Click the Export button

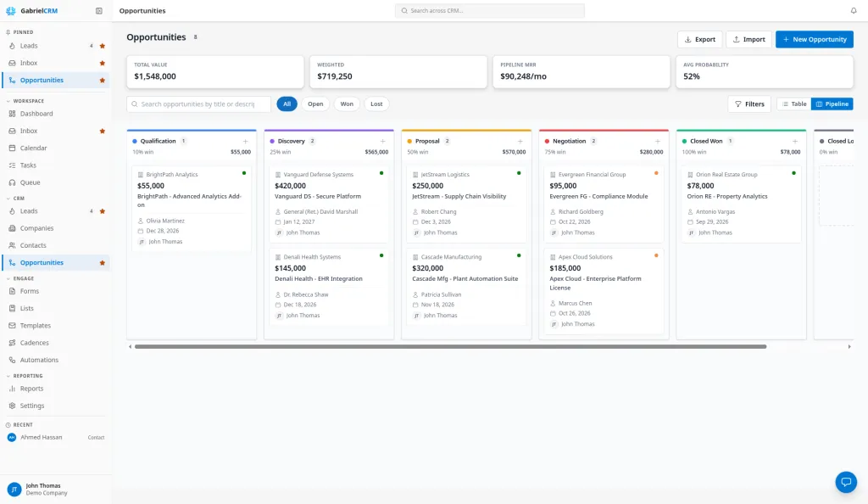[x=699, y=39]
